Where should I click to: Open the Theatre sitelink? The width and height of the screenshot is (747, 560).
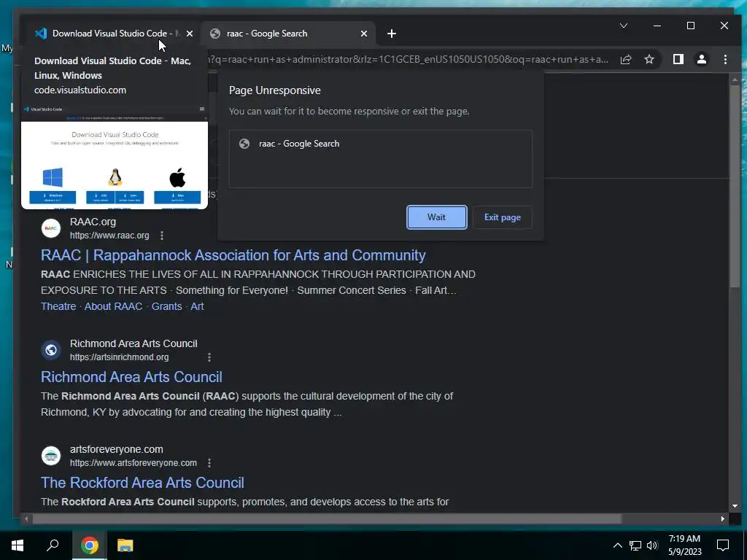click(x=58, y=306)
